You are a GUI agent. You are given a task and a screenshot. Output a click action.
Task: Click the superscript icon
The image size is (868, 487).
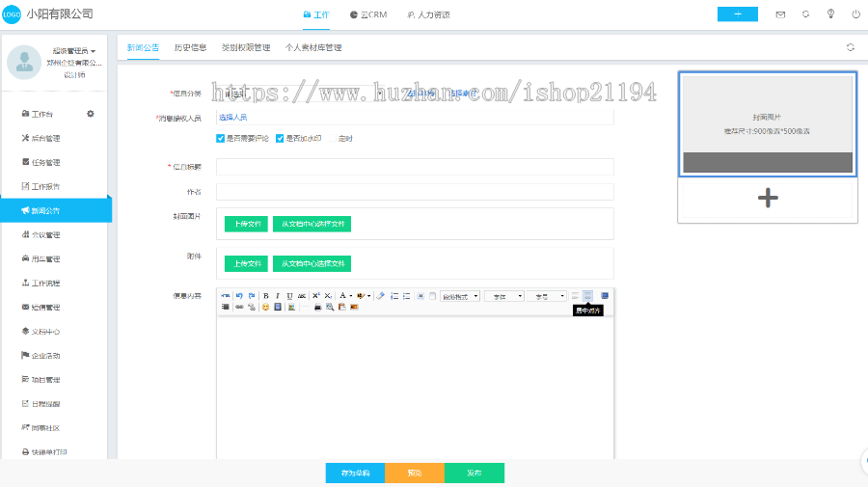(316, 295)
